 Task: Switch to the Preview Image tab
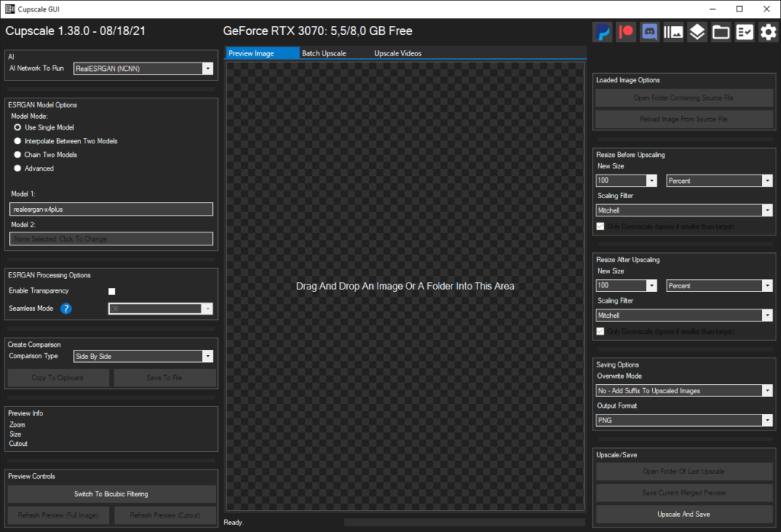click(262, 53)
